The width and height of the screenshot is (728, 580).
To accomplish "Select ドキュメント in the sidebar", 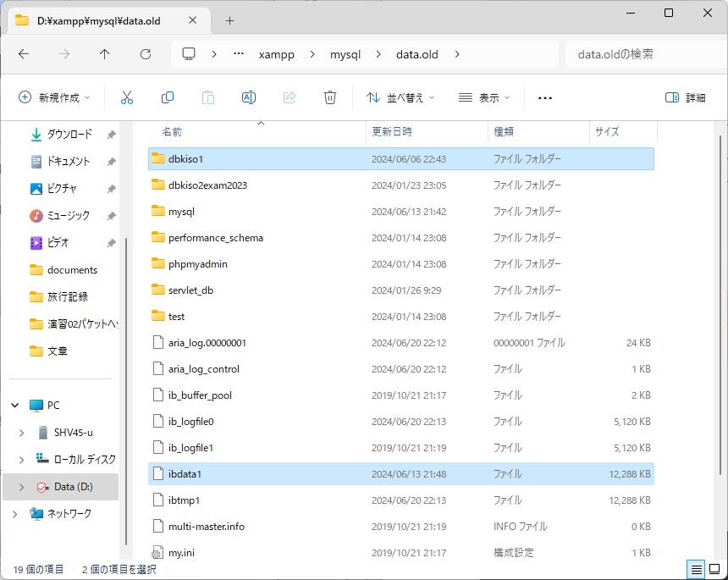I will point(68,162).
